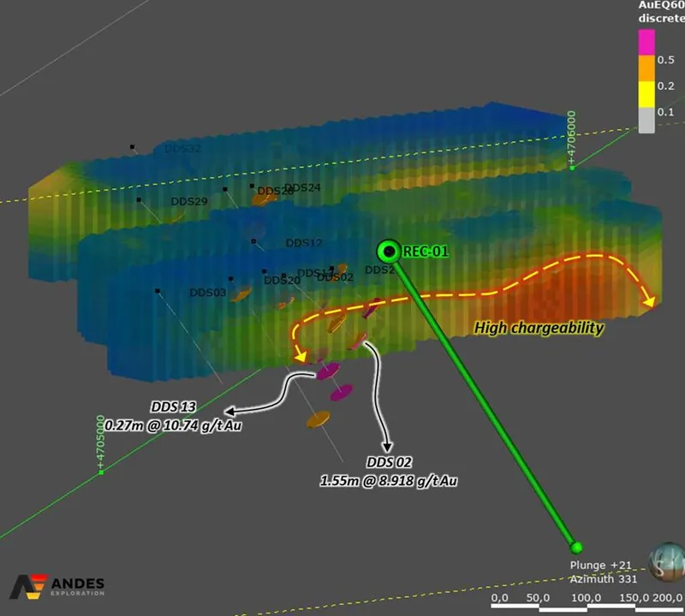Click the REC-01 drillhole bottom end point
Viewport: 685px width, 616px height.
pyautogui.click(x=576, y=548)
